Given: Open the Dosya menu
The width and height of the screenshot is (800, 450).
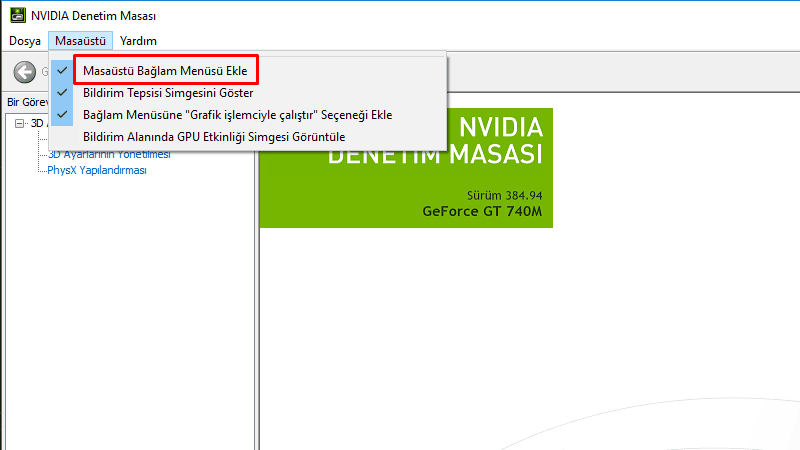Looking at the screenshot, I should click(25, 41).
